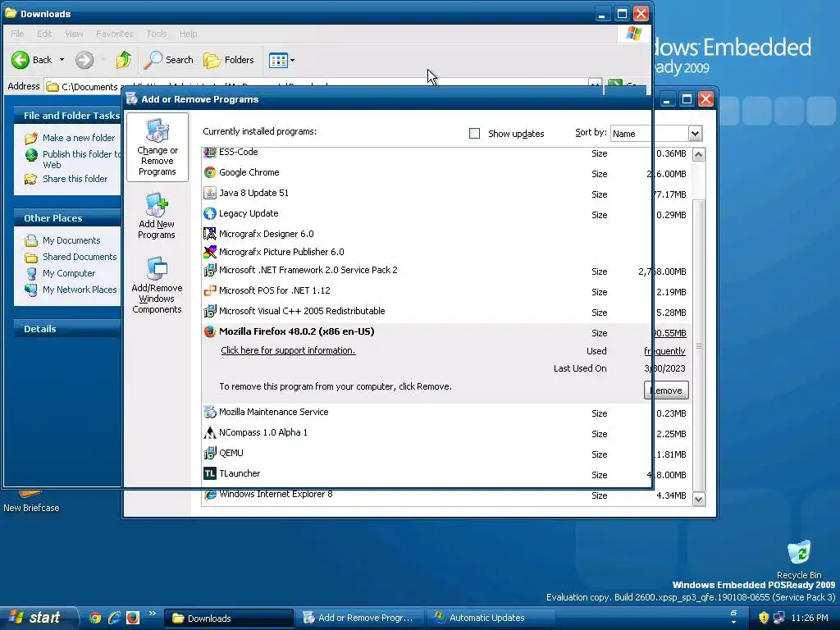Open My Network Places link

pos(80,290)
